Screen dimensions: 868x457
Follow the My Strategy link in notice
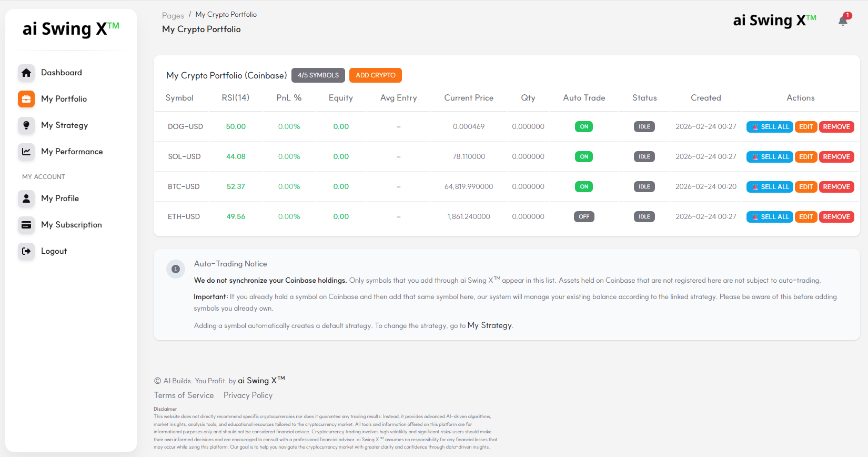pos(489,325)
